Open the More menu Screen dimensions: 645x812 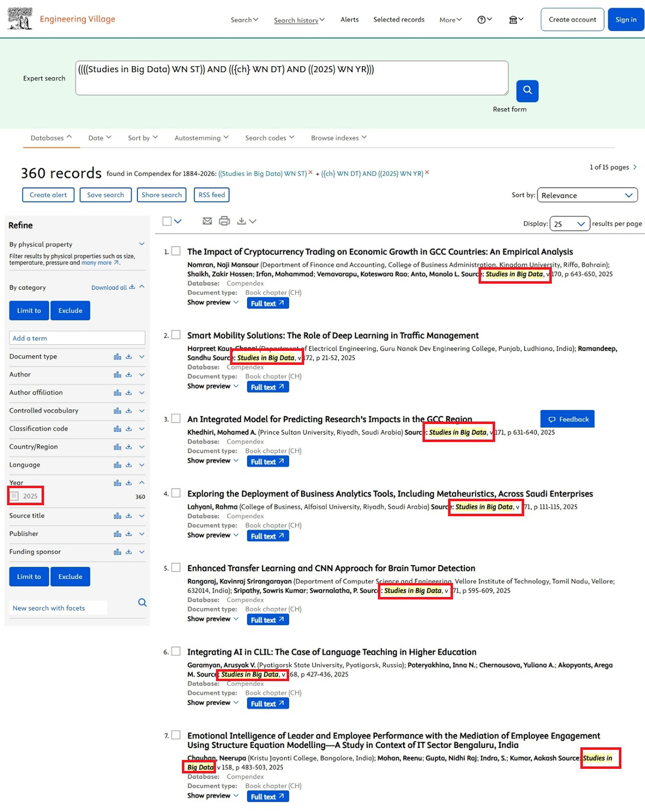[x=450, y=20]
